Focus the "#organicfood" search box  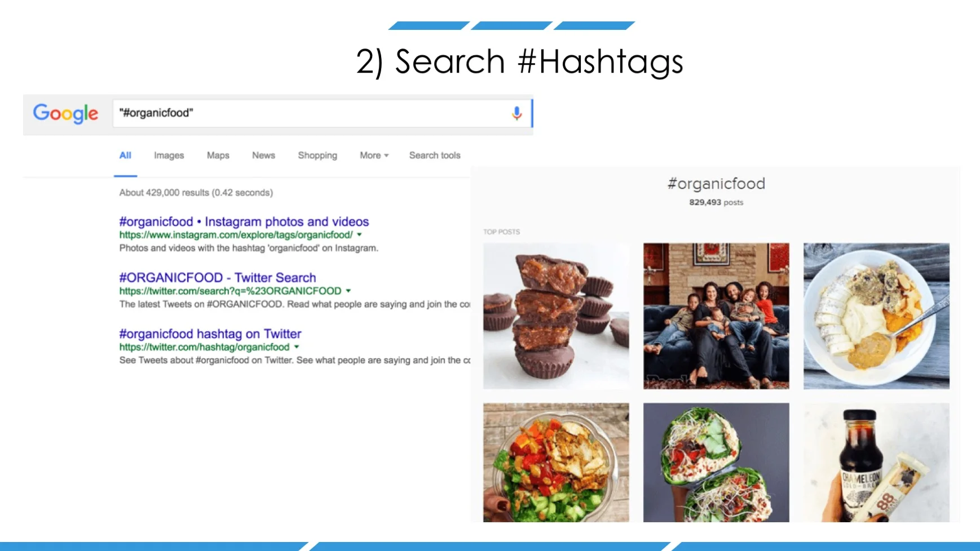pos(323,113)
